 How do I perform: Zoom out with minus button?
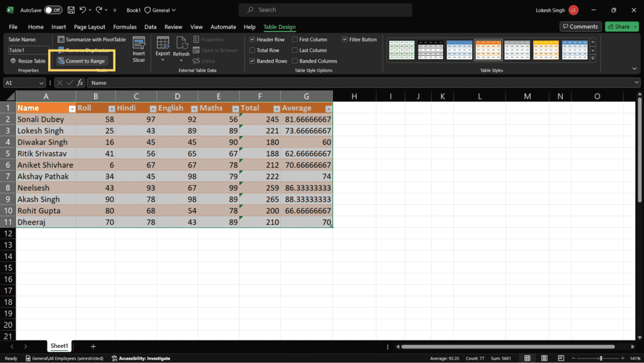573,358
